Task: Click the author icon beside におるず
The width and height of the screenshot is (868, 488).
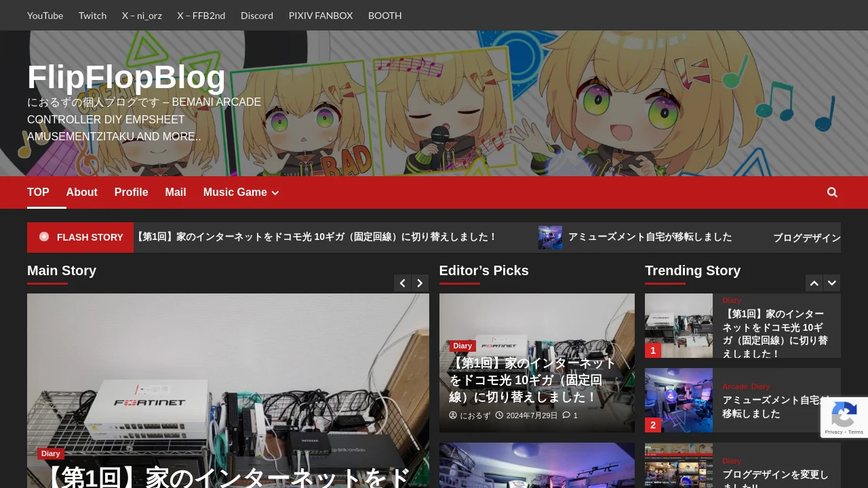Action: (453, 415)
